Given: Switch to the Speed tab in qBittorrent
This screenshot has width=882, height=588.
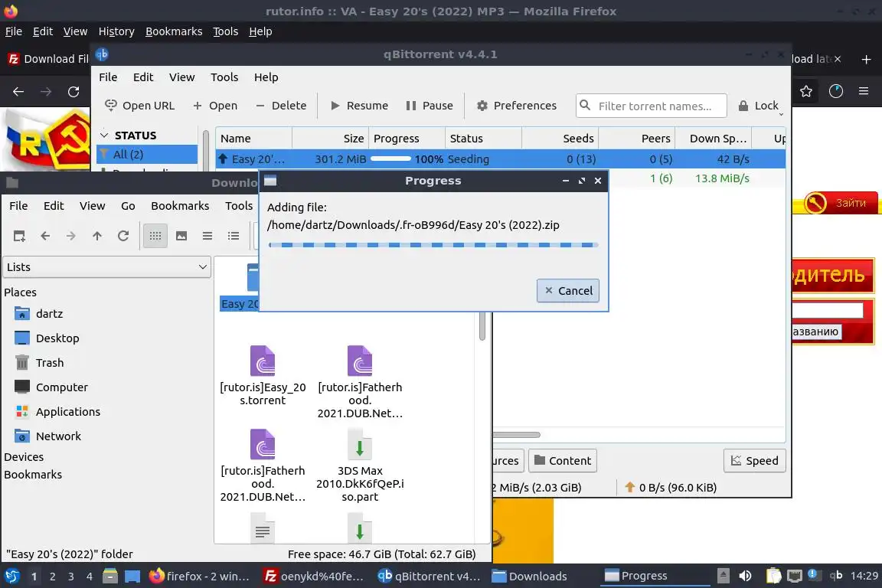Looking at the screenshot, I should (754, 460).
